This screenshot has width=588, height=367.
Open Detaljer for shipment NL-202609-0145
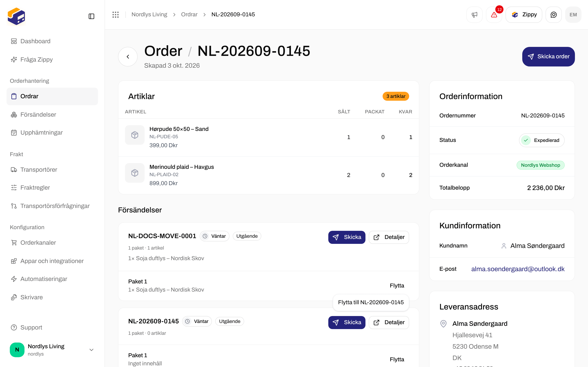(x=389, y=322)
